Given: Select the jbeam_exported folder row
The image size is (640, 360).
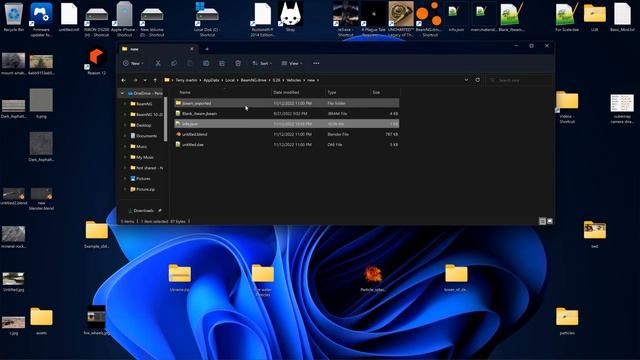Looking at the screenshot, I should 287,103.
